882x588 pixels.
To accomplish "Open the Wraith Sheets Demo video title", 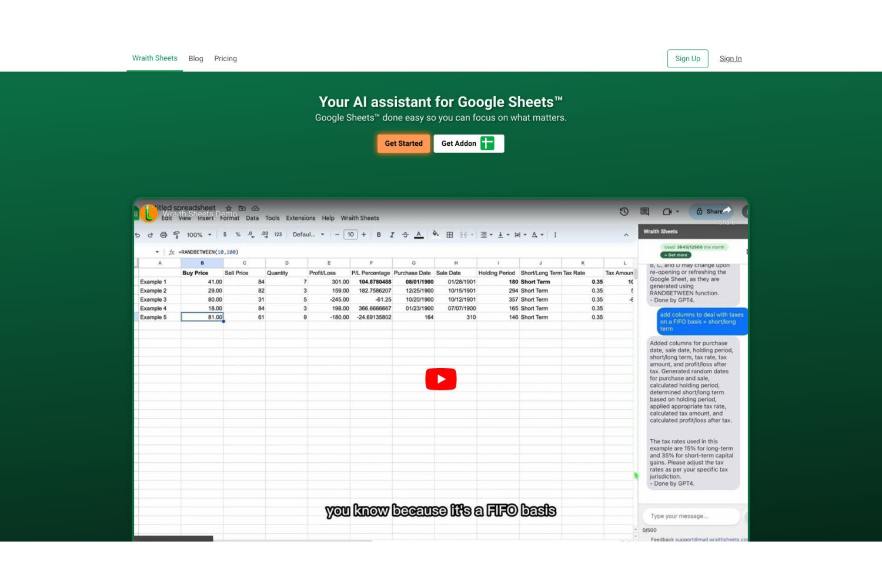I will pos(199,214).
